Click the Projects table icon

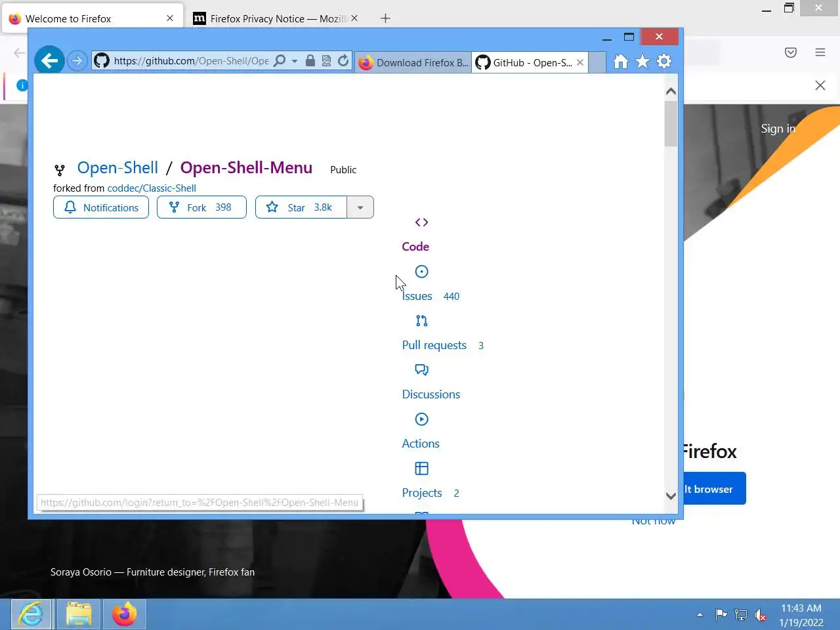click(422, 469)
